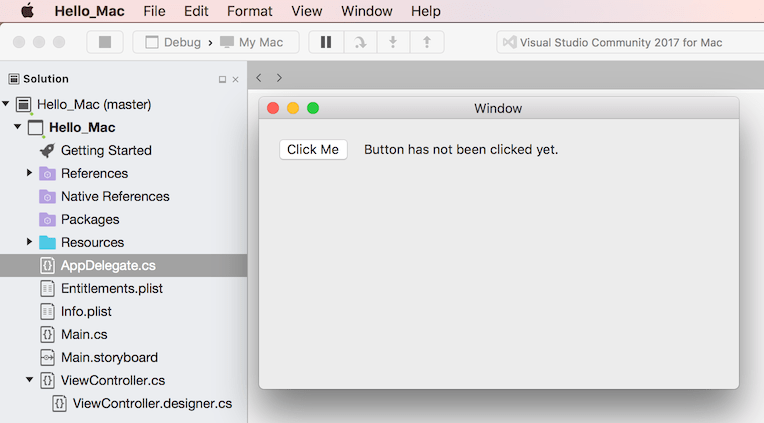Image resolution: width=764 pixels, height=423 pixels.
Task: Open the File menu
Action: pyautogui.click(x=154, y=11)
